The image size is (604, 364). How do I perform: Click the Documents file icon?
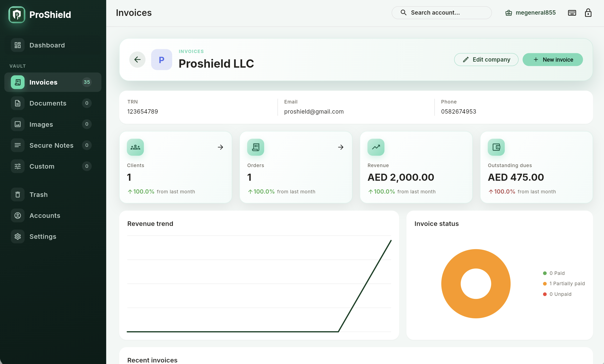[18, 103]
